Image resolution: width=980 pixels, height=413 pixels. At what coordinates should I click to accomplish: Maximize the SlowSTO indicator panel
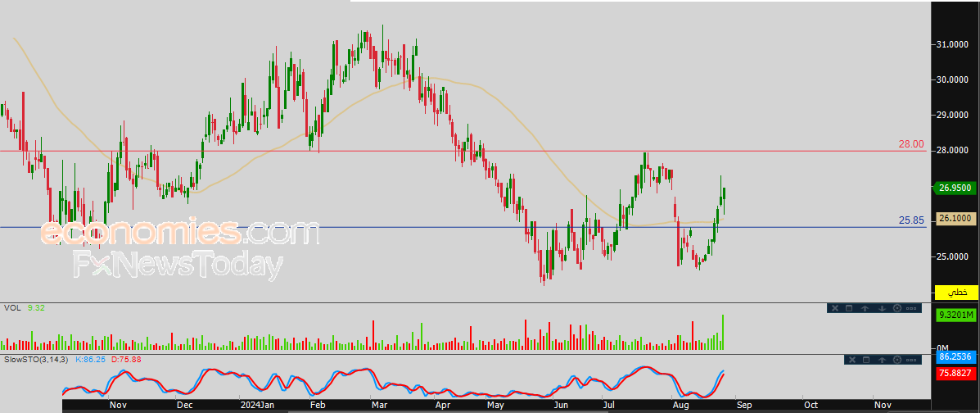[866, 360]
